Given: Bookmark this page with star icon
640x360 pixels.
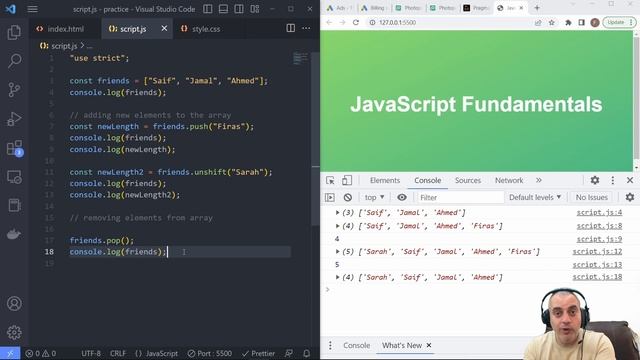Looking at the screenshot, I should coord(551,22).
